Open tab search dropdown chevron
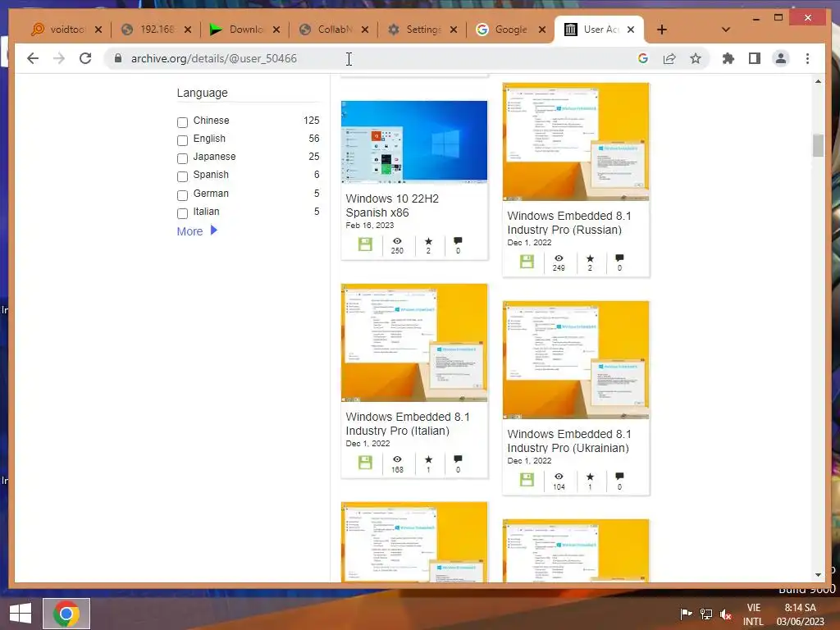This screenshot has width=840, height=630. click(726, 30)
